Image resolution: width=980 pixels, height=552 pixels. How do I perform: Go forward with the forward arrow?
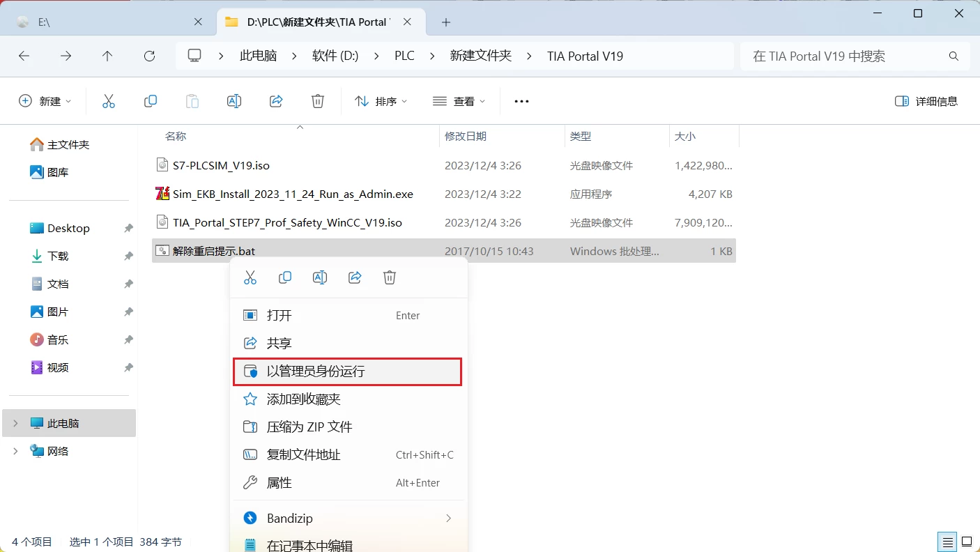tap(66, 56)
